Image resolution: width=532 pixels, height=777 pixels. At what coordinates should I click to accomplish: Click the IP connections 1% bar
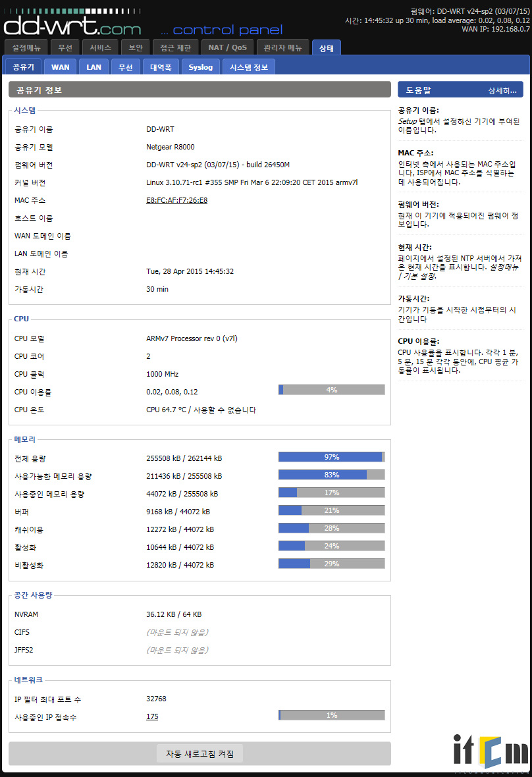tap(331, 715)
